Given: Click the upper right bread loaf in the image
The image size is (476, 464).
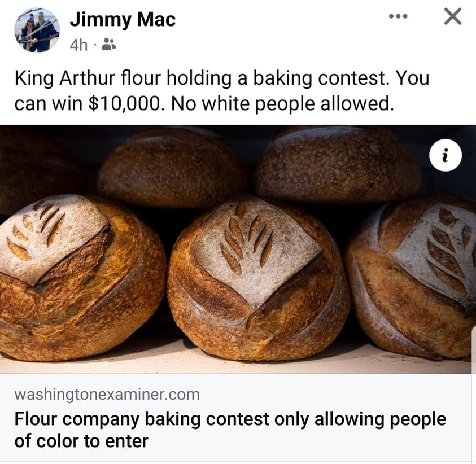Looking at the screenshot, I should [x=337, y=164].
